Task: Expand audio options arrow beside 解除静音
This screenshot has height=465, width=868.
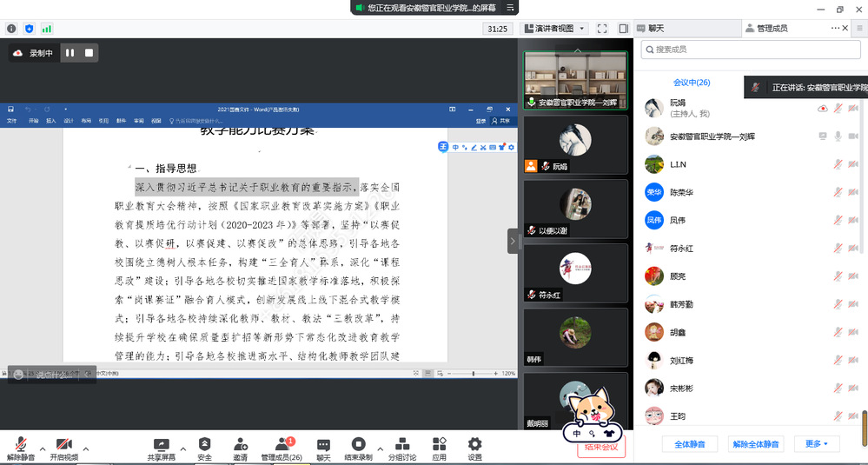Action: 42,449
